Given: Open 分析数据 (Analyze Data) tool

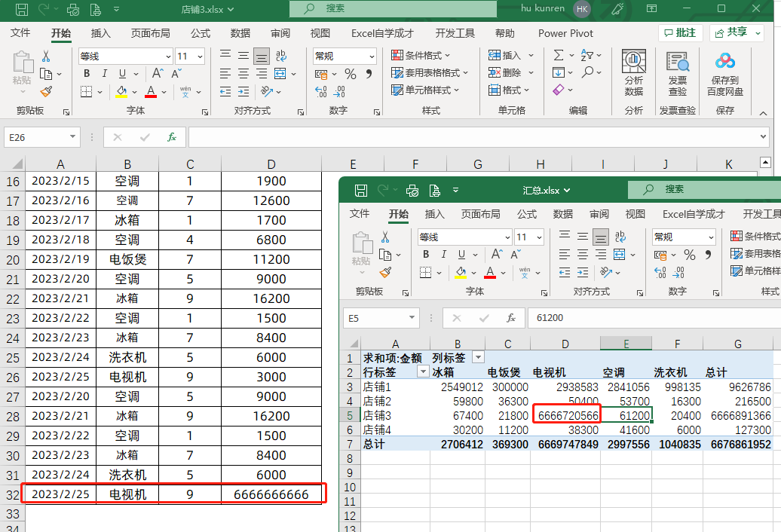Looking at the screenshot, I should pyautogui.click(x=633, y=72).
